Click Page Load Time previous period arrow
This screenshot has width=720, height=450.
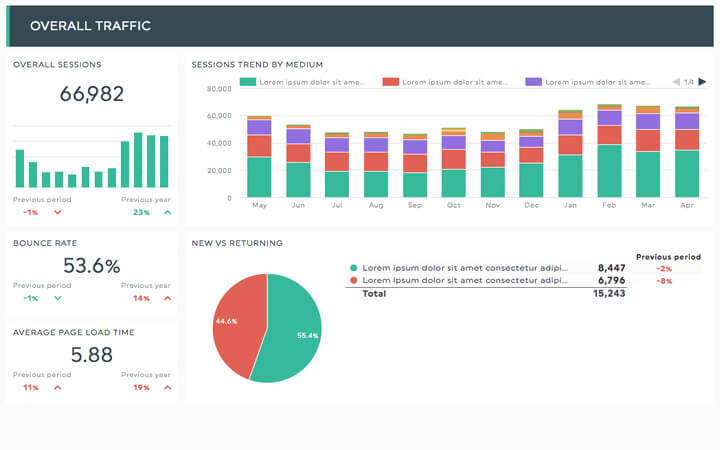(57, 387)
